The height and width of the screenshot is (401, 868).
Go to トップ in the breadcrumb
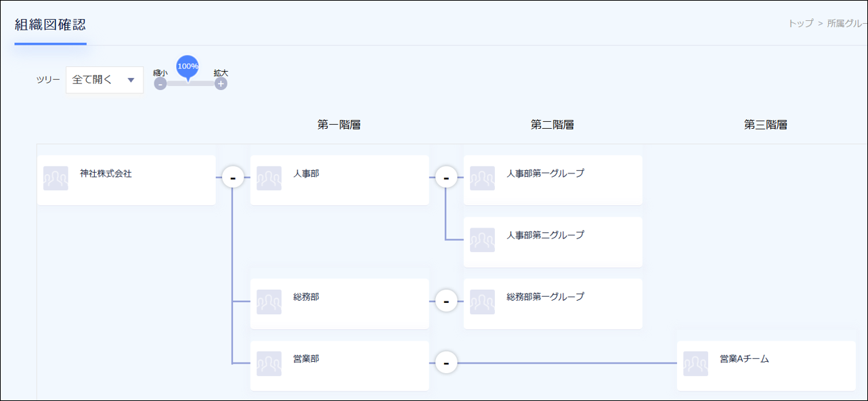tap(800, 23)
